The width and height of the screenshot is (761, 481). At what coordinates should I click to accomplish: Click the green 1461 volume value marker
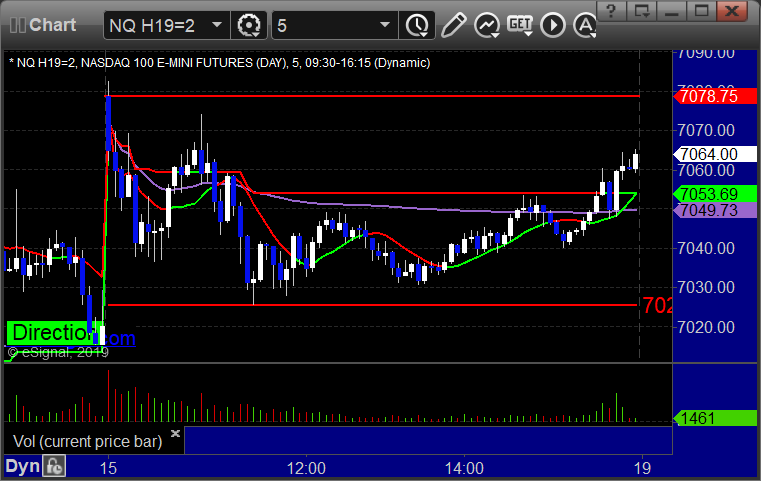715,418
